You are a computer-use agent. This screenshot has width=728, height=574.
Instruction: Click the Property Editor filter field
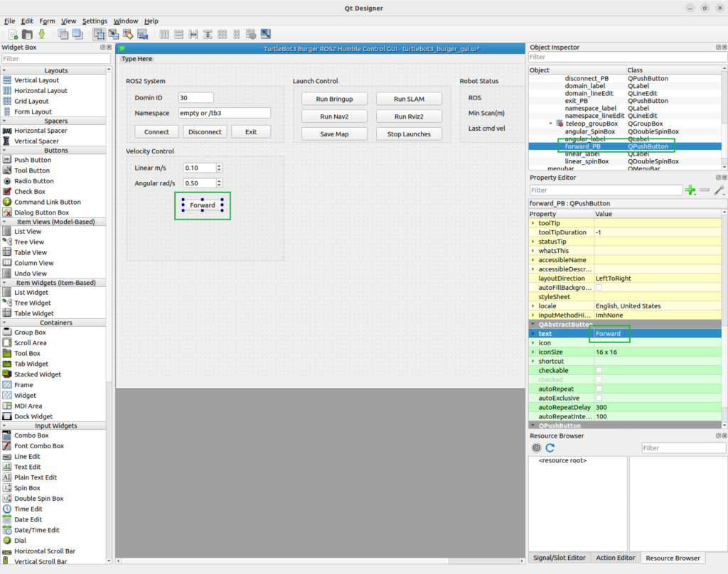(606, 190)
